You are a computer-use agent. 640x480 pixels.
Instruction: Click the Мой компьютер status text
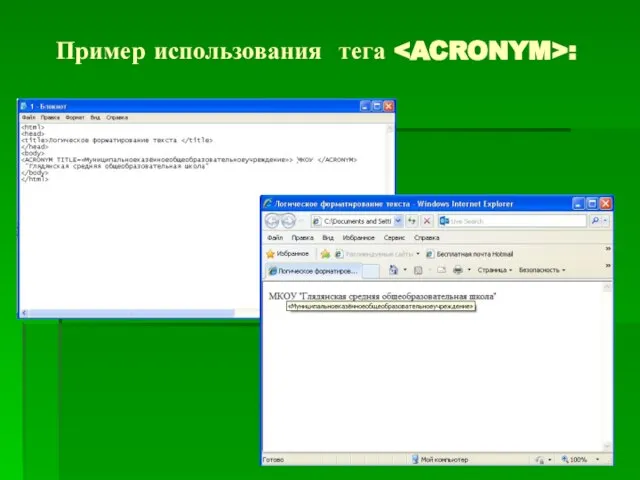click(x=444, y=460)
